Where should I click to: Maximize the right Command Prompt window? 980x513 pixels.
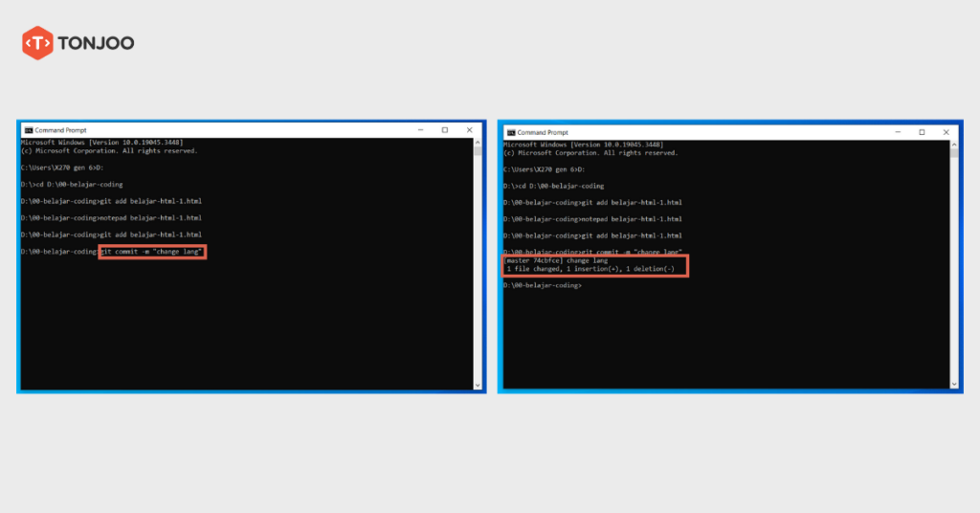point(922,132)
